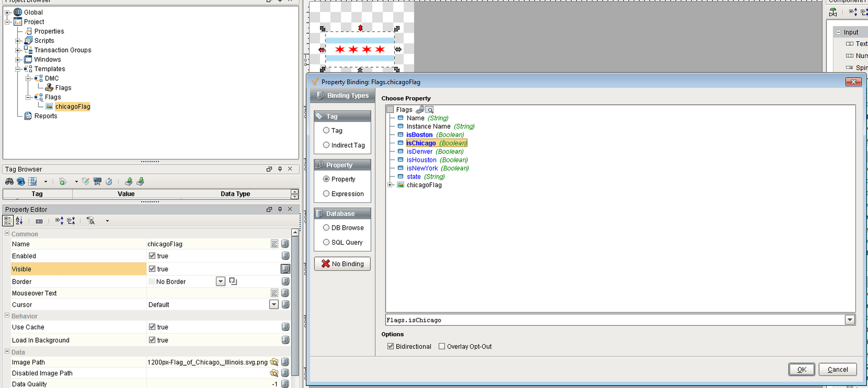Open the OPC browser icon in Tag Browser
The width and height of the screenshot is (868, 388).
click(98, 181)
